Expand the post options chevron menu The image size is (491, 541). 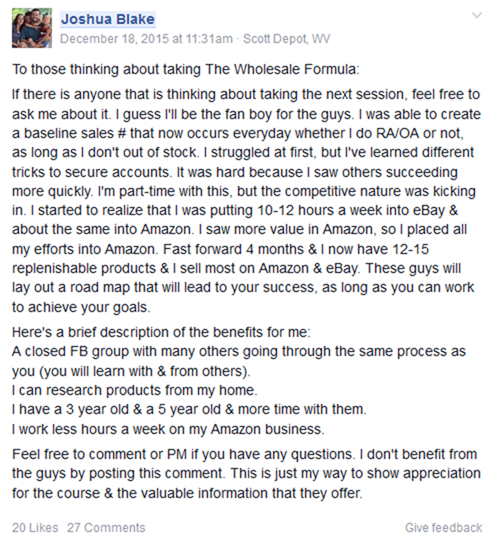477,16
